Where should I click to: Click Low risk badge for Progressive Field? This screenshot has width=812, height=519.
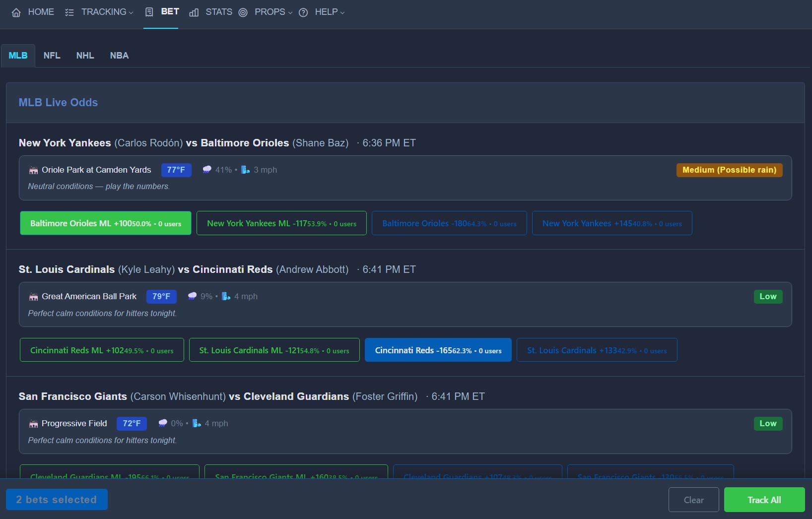click(x=768, y=424)
